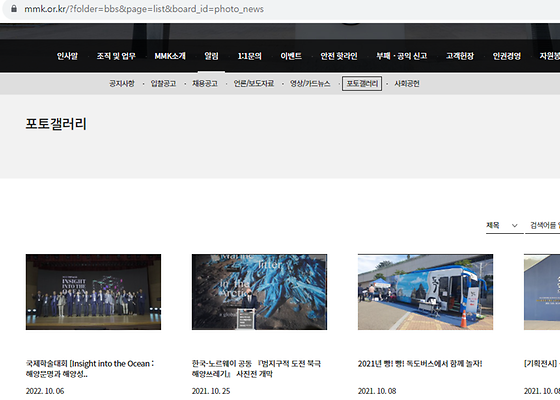Open the 고객헌장 menu
This screenshot has height=400, width=560.
tap(460, 56)
